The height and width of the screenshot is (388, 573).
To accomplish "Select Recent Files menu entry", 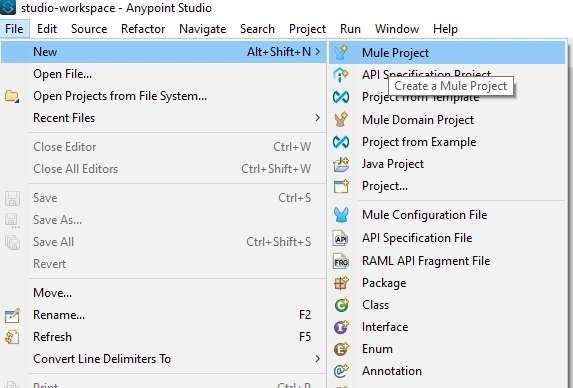I will point(163,118).
